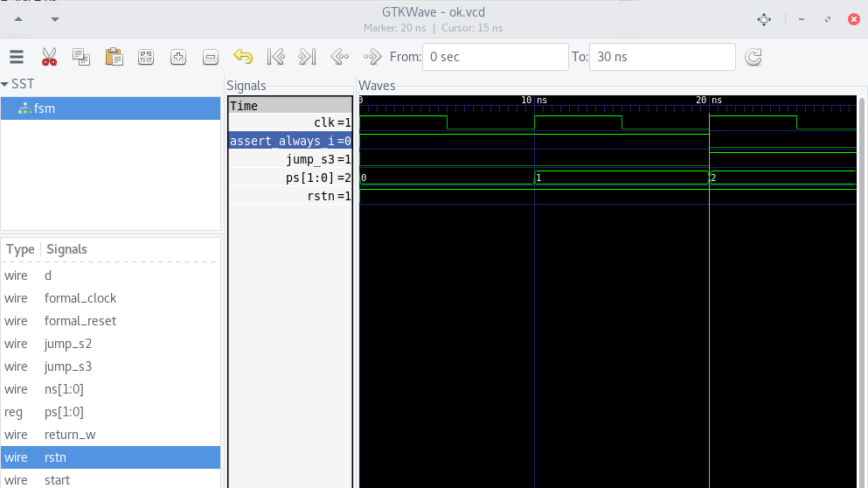Screen dimensions: 868x488
Task: Select return_w in signal list
Action: pos(111,435)
